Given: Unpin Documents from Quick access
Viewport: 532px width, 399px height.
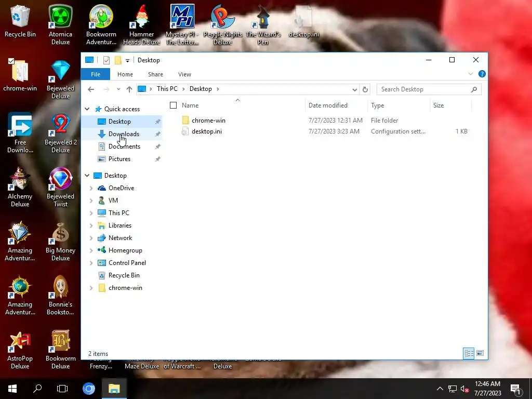Looking at the screenshot, I should pos(157,147).
